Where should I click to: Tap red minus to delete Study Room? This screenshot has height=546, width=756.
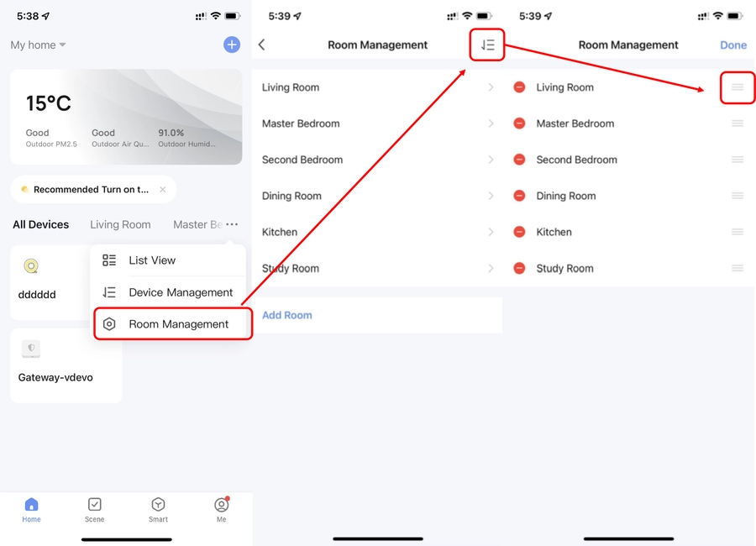(x=519, y=269)
